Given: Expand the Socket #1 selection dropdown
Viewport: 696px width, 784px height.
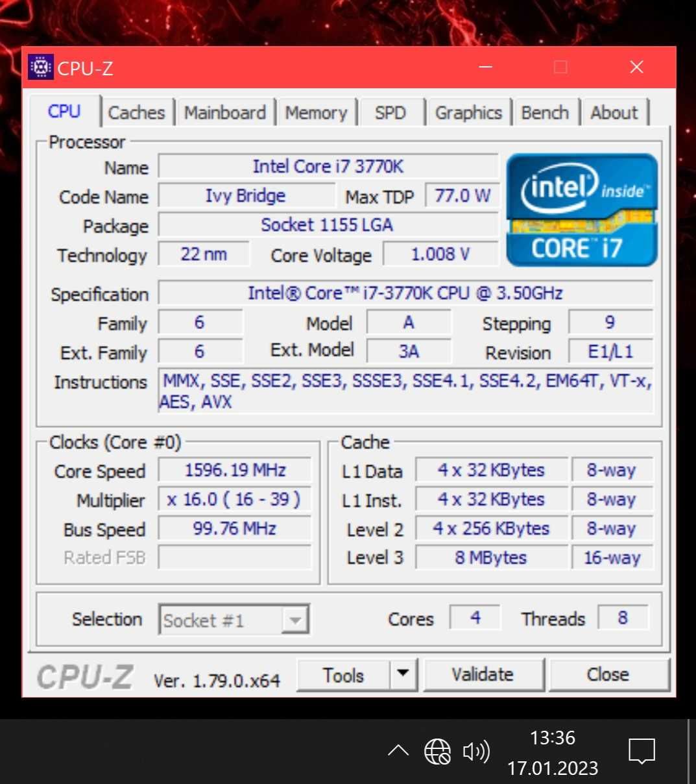Looking at the screenshot, I should pyautogui.click(x=295, y=620).
